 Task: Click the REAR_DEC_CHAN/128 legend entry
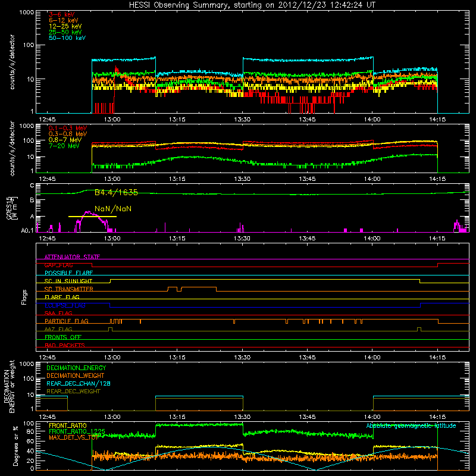[x=79, y=383]
